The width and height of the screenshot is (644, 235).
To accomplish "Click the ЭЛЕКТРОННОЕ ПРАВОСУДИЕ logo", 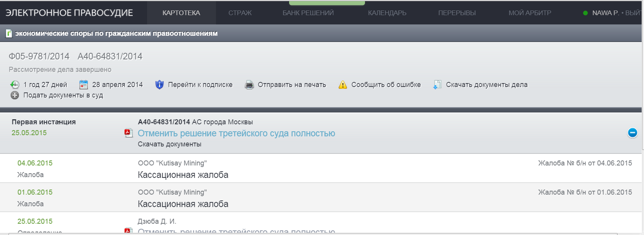I will [x=69, y=13].
